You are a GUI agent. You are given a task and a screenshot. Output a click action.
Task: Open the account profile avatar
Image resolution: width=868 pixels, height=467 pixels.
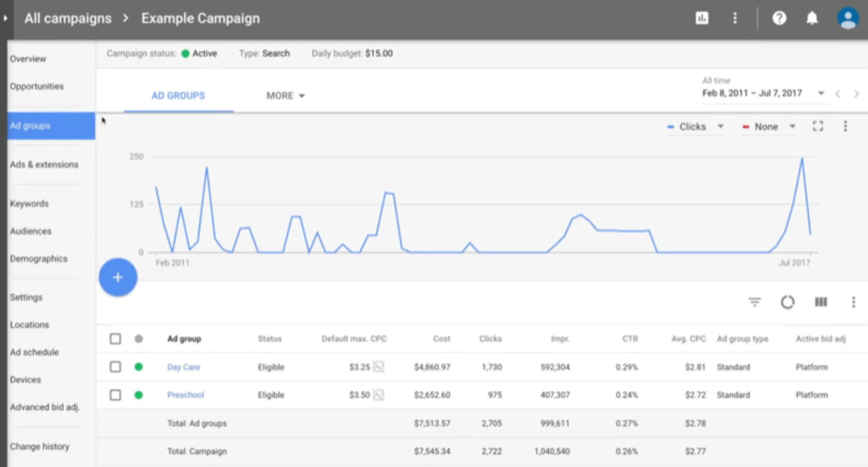[x=848, y=18]
